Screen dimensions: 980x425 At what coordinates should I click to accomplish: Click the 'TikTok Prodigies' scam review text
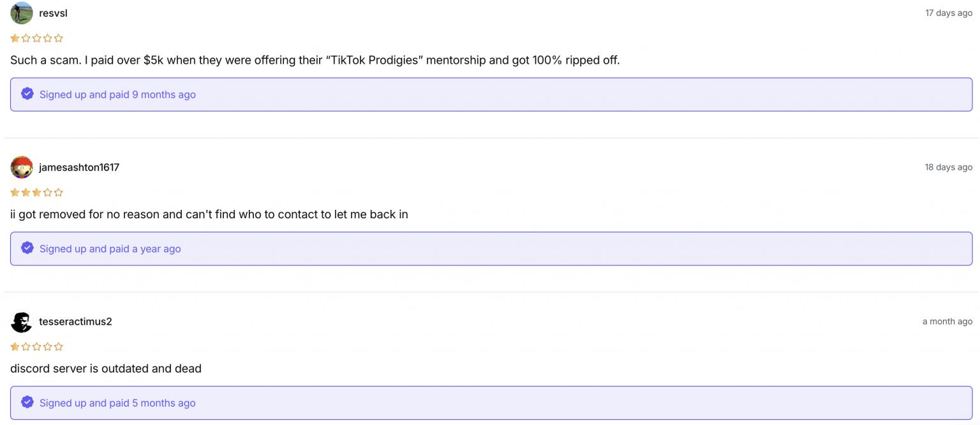point(315,60)
